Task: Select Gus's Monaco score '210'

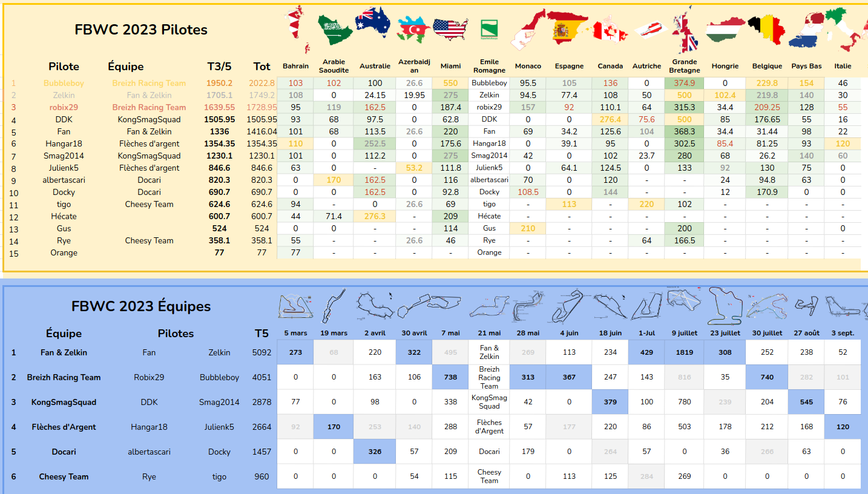Action: 528,228
